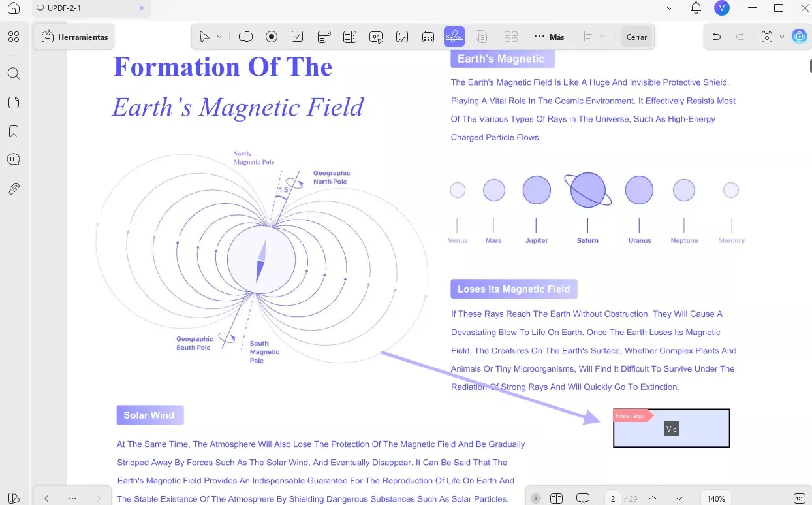
Task: Click the duplicate fields across pages icon
Action: point(482,37)
